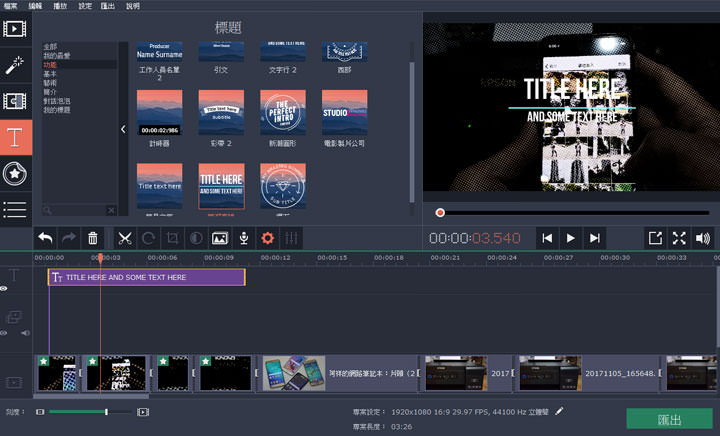The width and height of the screenshot is (720, 436).
Task: Open the Audio equalizer sliders icon
Action: 292,238
